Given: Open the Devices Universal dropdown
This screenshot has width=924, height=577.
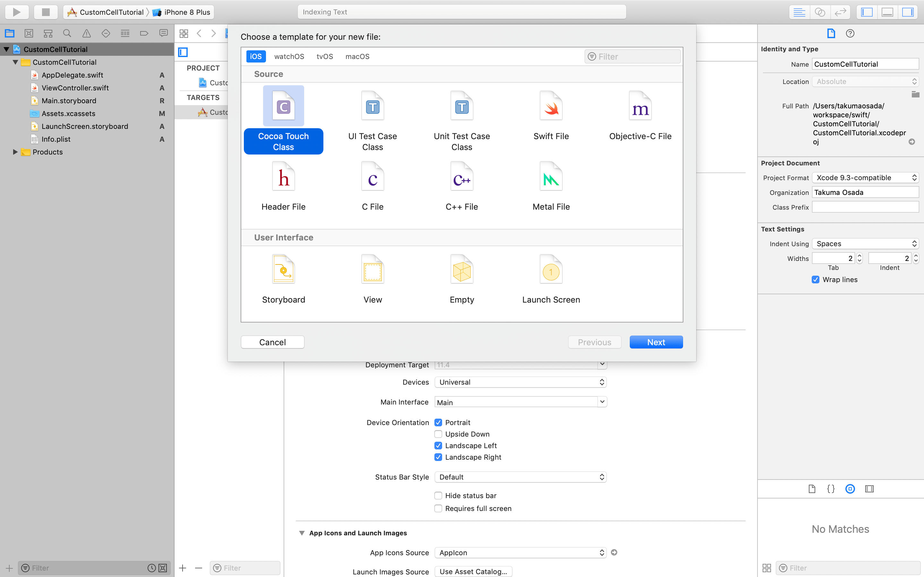Looking at the screenshot, I should [520, 382].
